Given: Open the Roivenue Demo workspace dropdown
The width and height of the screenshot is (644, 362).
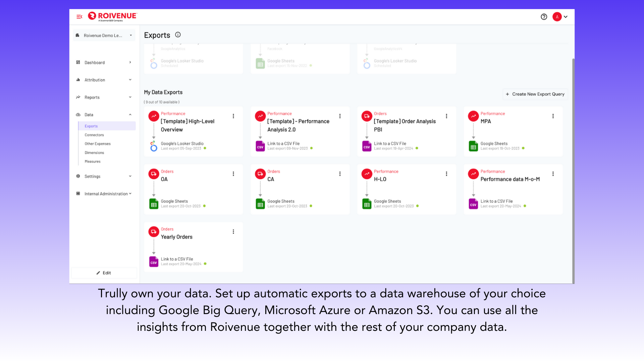Looking at the screenshot, I should (x=104, y=36).
